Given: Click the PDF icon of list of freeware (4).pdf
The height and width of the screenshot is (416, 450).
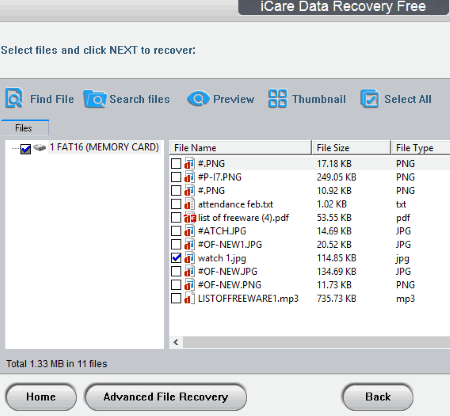Looking at the screenshot, I should click(x=190, y=218).
